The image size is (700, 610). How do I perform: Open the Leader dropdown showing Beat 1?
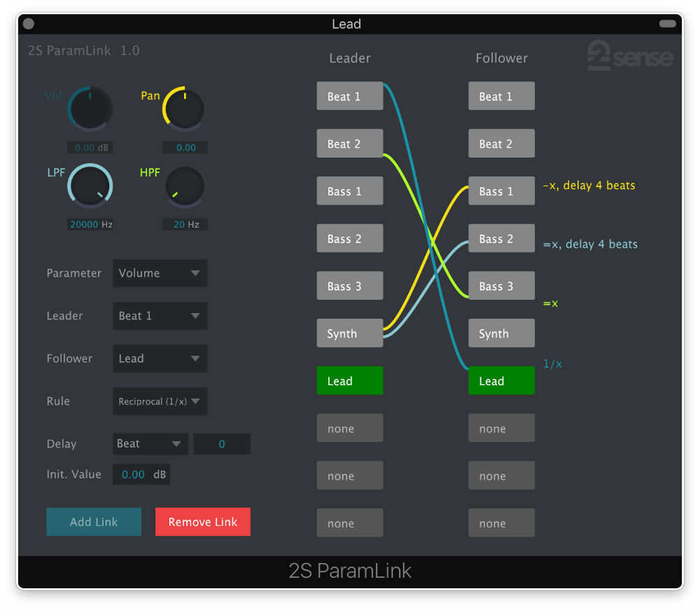(x=160, y=316)
